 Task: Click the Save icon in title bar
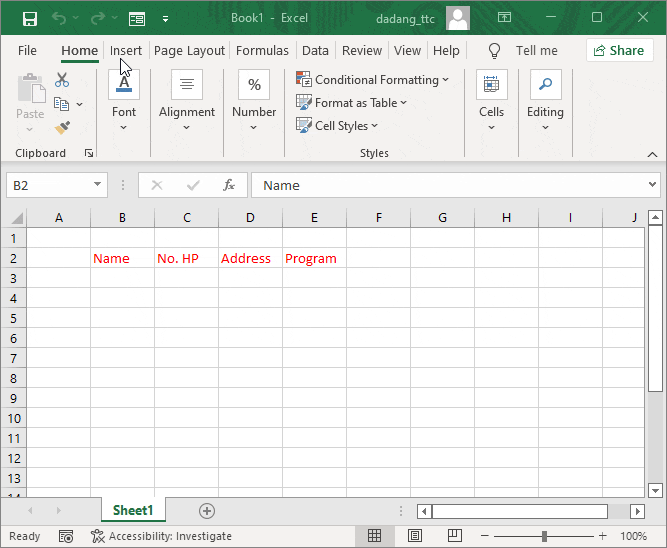tap(29, 18)
